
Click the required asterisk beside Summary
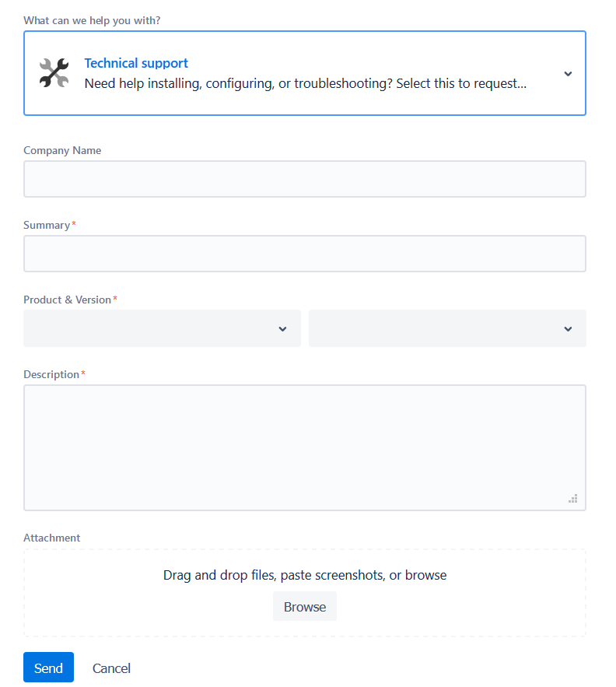[x=74, y=223]
